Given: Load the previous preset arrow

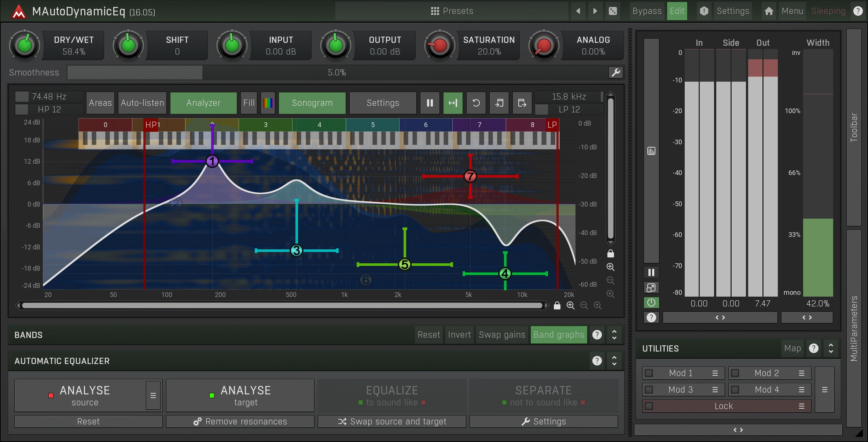Looking at the screenshot, I should 578,11.
